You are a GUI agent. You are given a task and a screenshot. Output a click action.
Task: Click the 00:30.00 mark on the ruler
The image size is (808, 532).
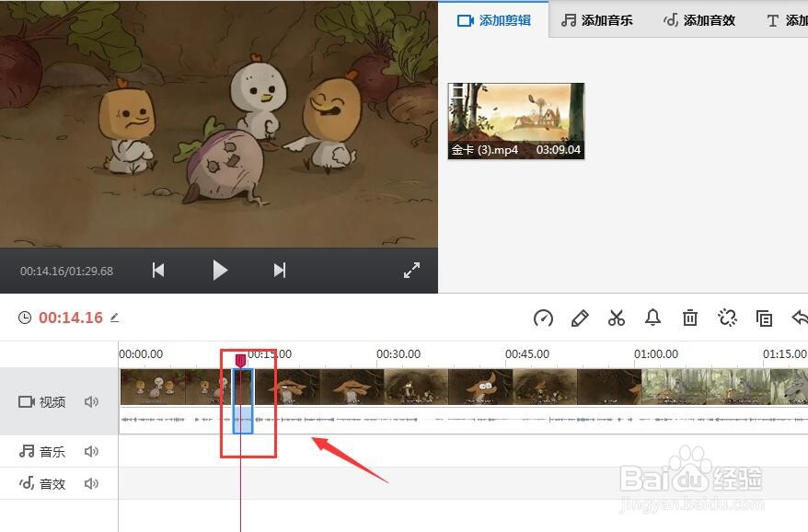pyautogui.click(x=398, y=354)
